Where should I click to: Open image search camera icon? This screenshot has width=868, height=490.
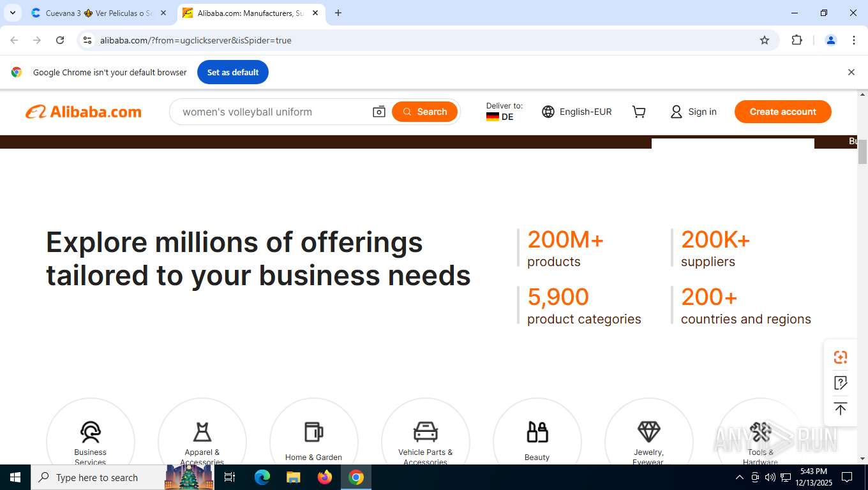click(x=379, y=112)
